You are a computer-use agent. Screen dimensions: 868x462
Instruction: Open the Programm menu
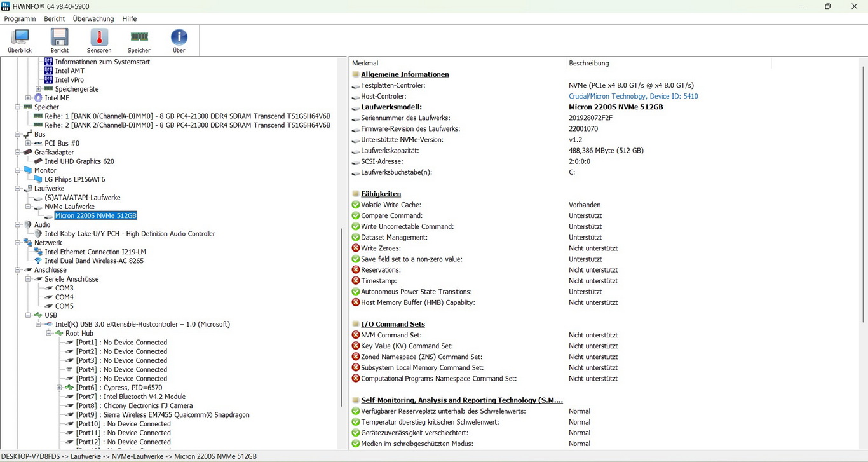point(20,19)
